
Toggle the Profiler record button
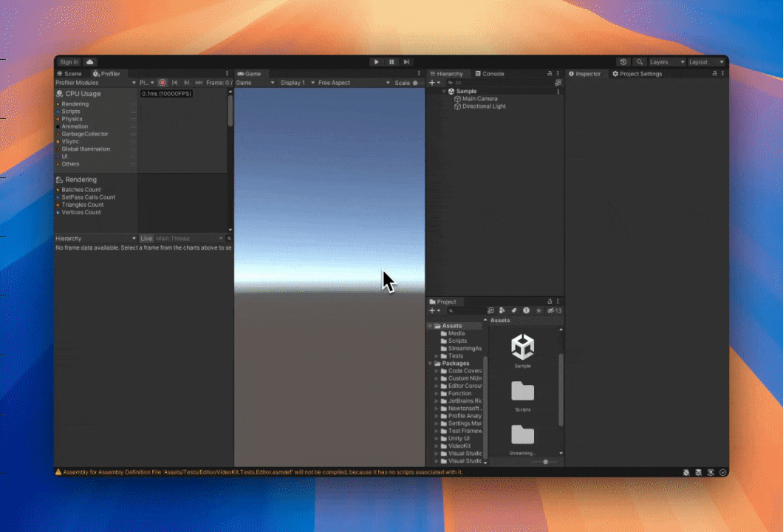(163, 83)
